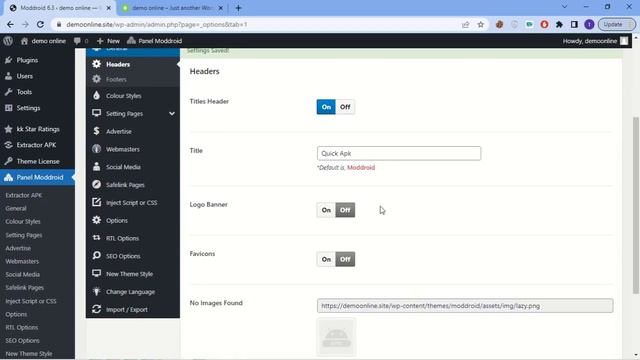This screenshot has height=360, width=640.
Task: Open New content menu in admin bar
Action: point(108,41)
